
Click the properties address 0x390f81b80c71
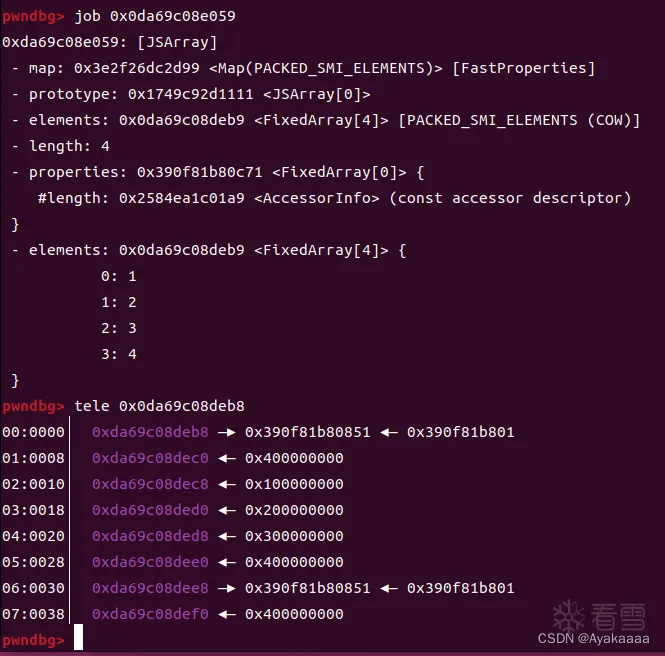click(x=199, y=172)
